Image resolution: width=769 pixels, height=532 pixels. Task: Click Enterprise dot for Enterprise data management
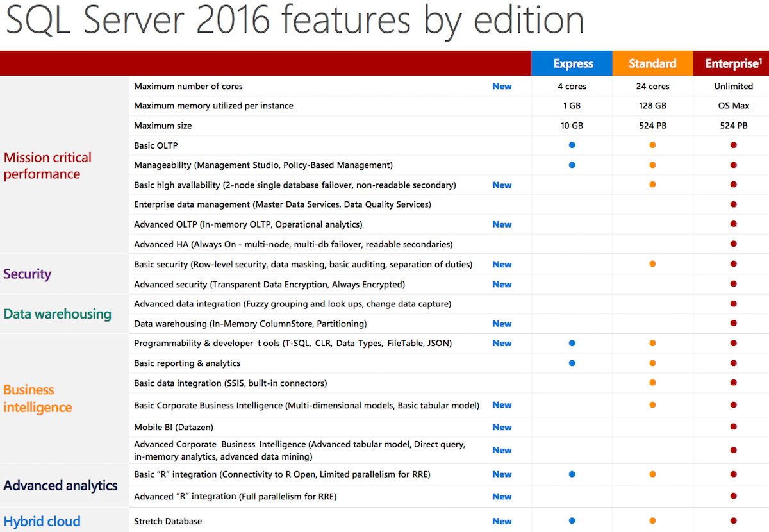pyautogui.click(x=733, y=204)
